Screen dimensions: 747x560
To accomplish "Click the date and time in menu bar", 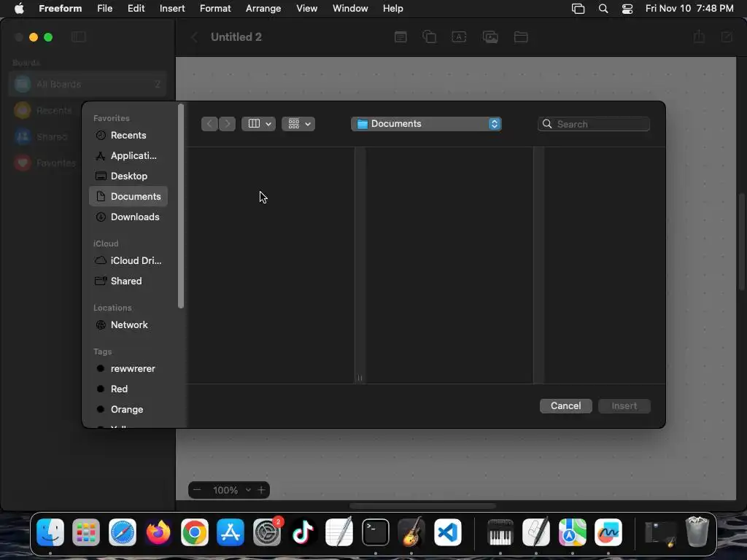I will [x=689, y=9].
